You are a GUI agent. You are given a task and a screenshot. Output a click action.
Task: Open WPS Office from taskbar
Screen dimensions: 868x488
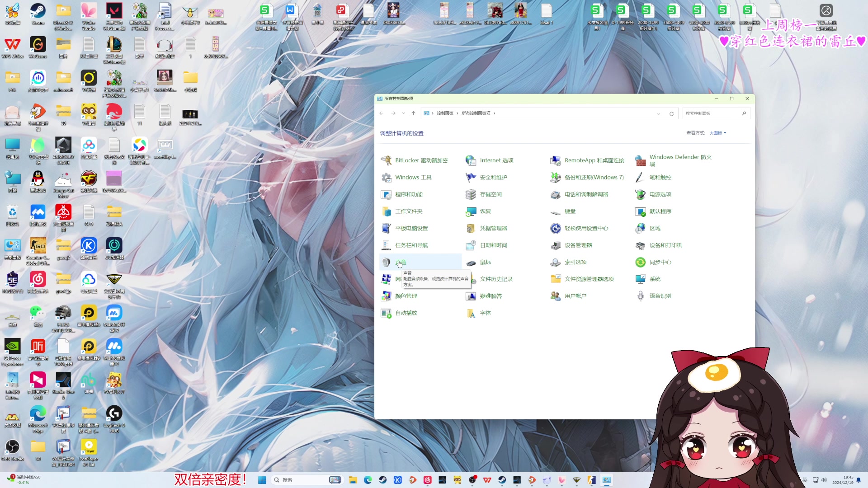click(487, 480)
